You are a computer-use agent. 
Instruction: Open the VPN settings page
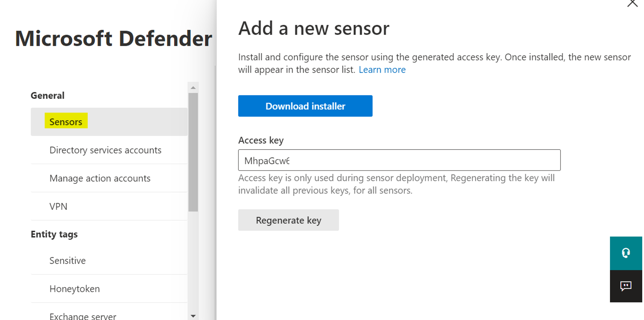(x=59, y=206)
